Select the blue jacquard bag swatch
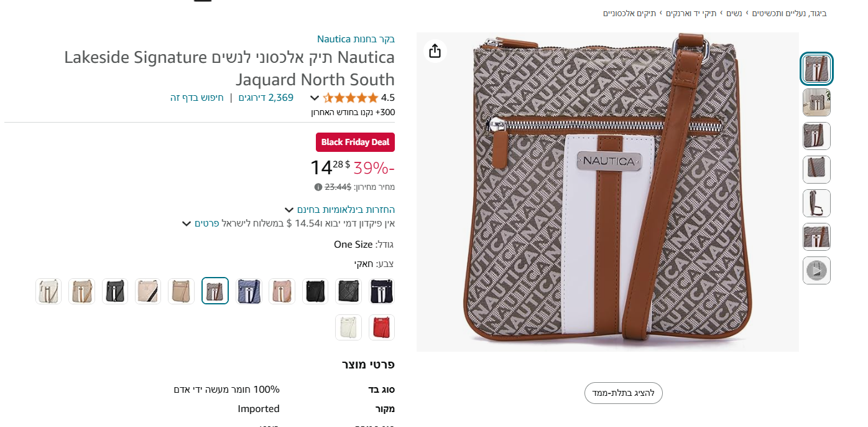The width and height of the screenshot is (868, 427). click(249, 291)
